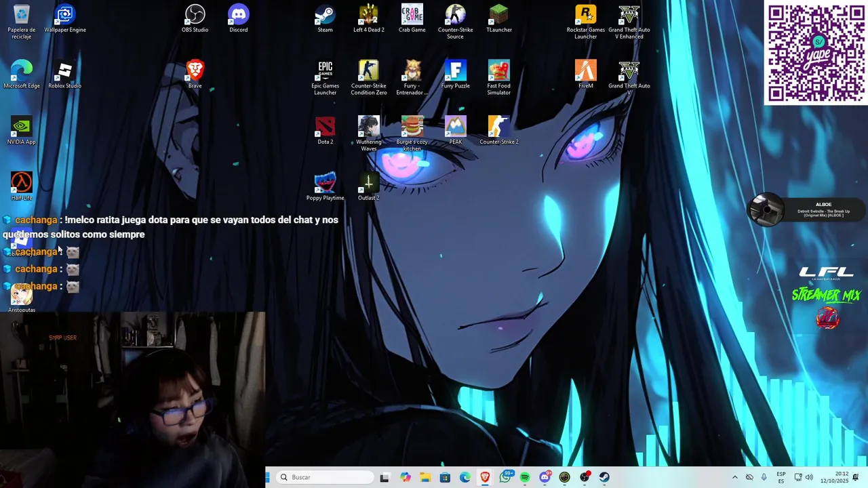The width and height of the screenshot is (868, 488).
Task: Select Counter-Strike Condition Zero icon
Action: 369,78
